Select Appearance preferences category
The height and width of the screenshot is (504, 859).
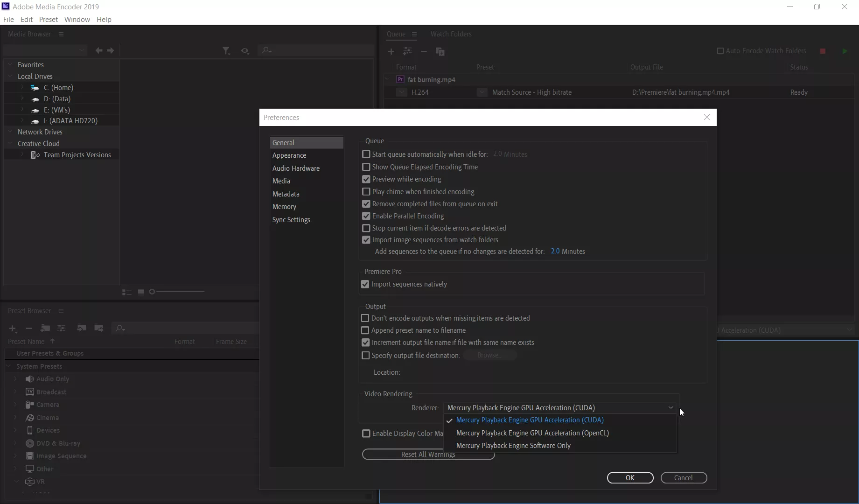[289, 155]
